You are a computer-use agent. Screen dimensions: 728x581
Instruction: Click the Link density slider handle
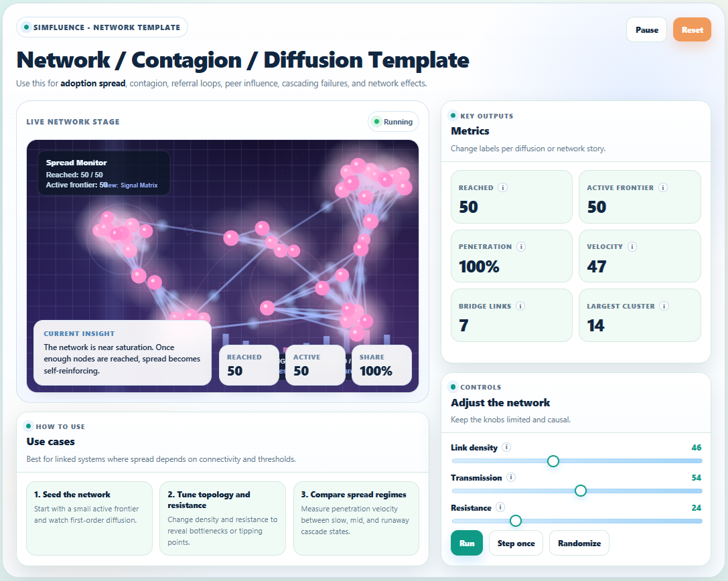(x=553, y=461)
